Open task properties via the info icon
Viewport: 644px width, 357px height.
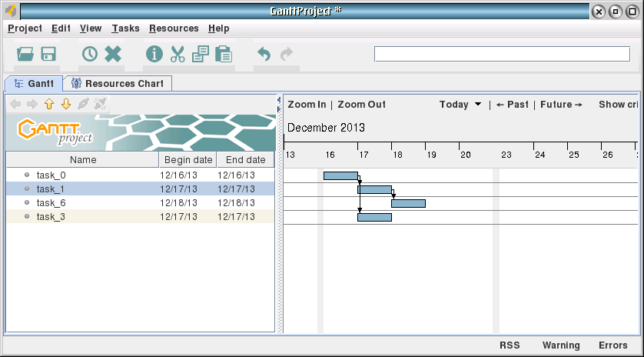pos(154,54)
